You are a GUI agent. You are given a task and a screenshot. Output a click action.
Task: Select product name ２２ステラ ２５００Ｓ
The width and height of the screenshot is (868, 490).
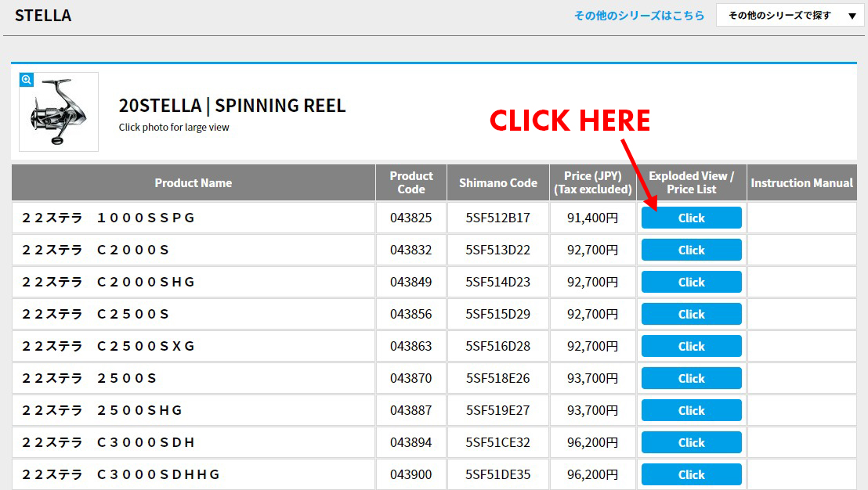pyautogui.click(x=89, y=378)
